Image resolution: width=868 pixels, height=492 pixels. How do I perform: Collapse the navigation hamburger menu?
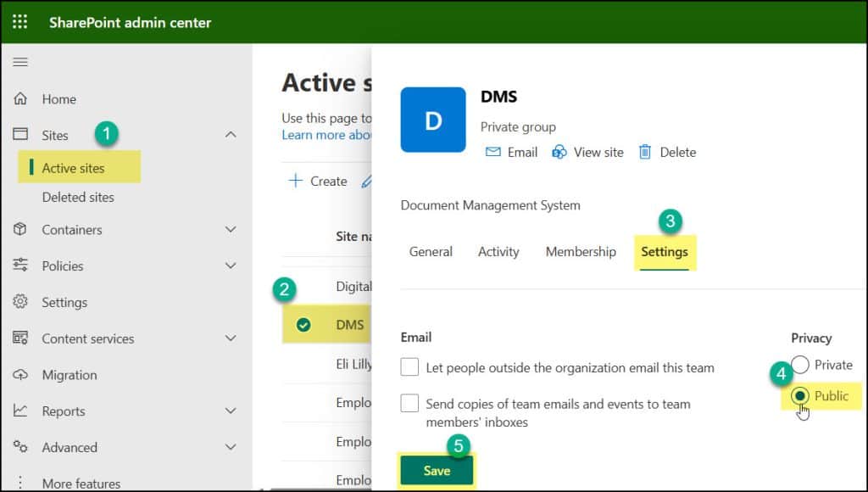coord(20,61)
